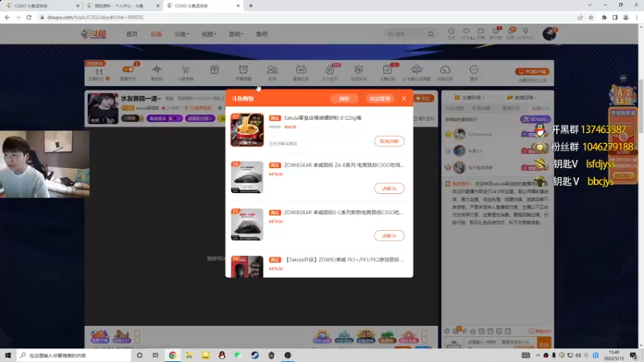Open a new Chrome tab with plus button
The height and width of the screenshot is (362, 644).
click(x=251, y=6)
